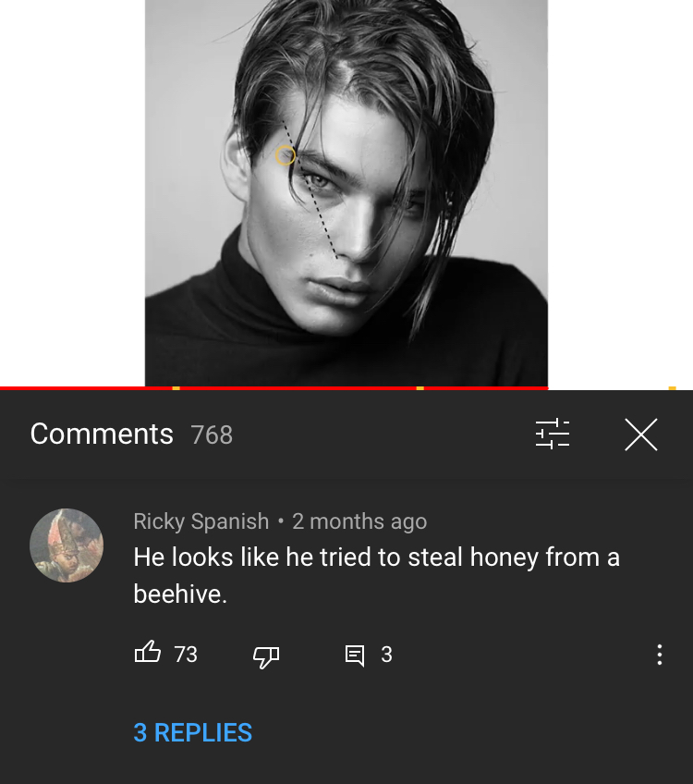Dislike the beehive comment with thumbs down
Image resolution: width=693 pixels, height=784 pixels.
(266, 656)
